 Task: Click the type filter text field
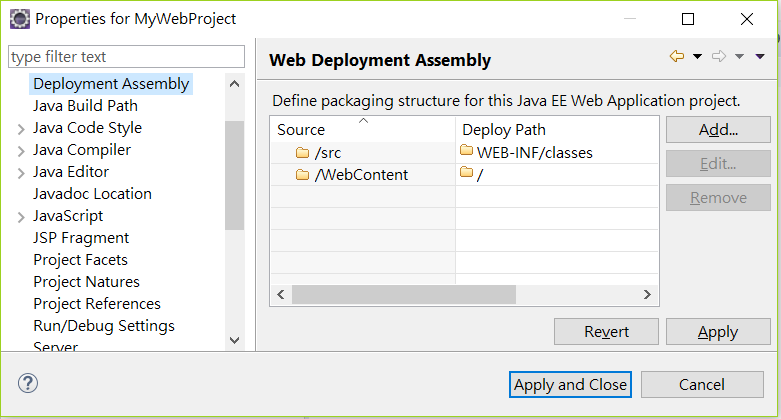tap(127, 56)
